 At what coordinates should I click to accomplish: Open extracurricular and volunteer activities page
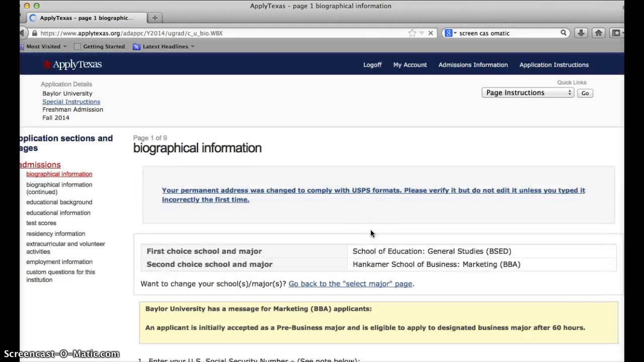click(66, 248)
